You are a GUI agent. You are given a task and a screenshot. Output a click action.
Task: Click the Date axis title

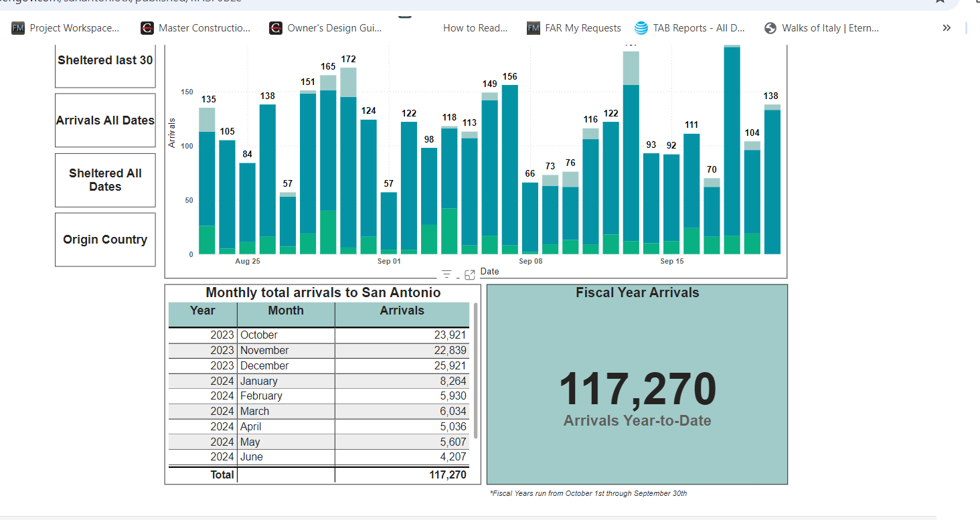tap(489, 272)
